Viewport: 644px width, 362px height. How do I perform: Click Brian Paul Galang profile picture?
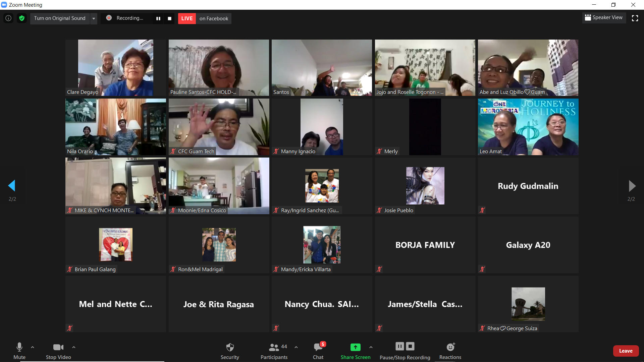tap(116, 245)
